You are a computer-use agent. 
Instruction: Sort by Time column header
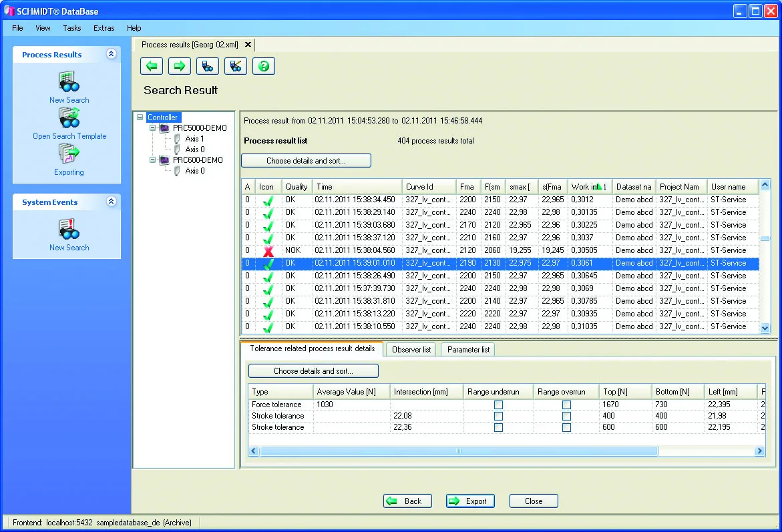coord(357,186)
